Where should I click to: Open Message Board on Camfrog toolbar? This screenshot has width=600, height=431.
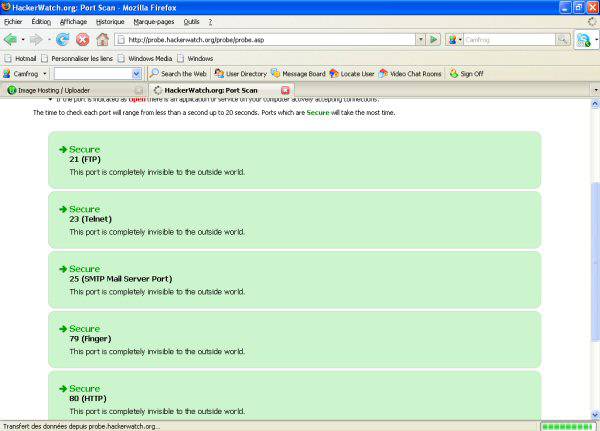(x=298, y=73)
